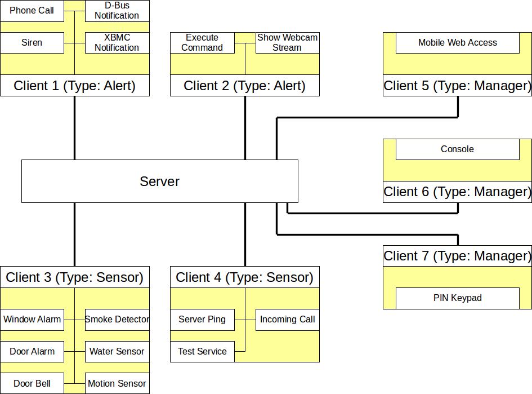Click the PIN Keypad box
532x394 pixels.
(457, 298)
